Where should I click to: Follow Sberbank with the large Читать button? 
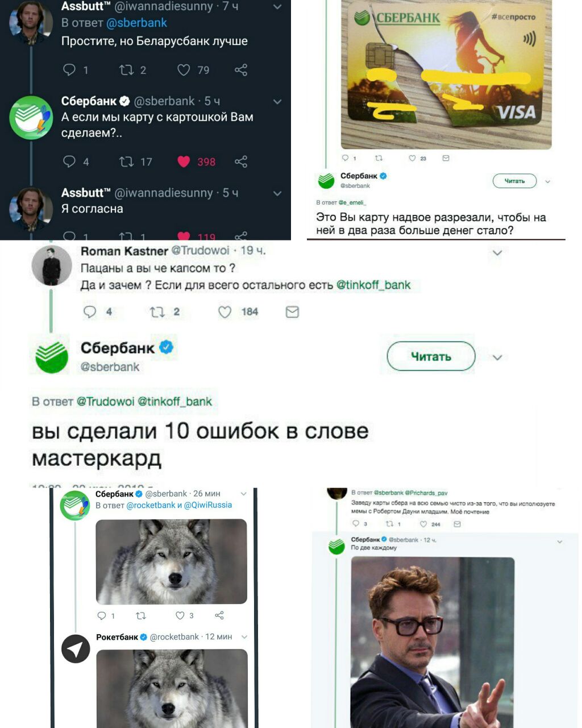[x=431, y=357]
